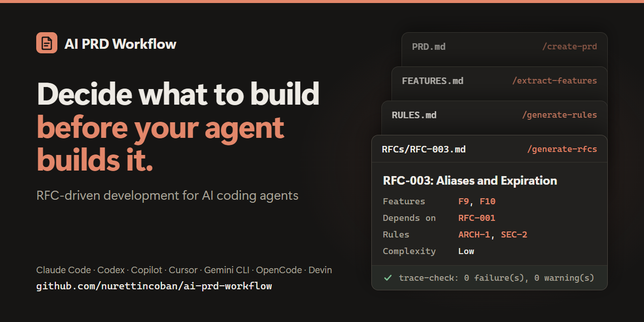This screenshot has height=322, width=644.
Task: Click 'Claude Code' in the agents list
Action: 63,270
